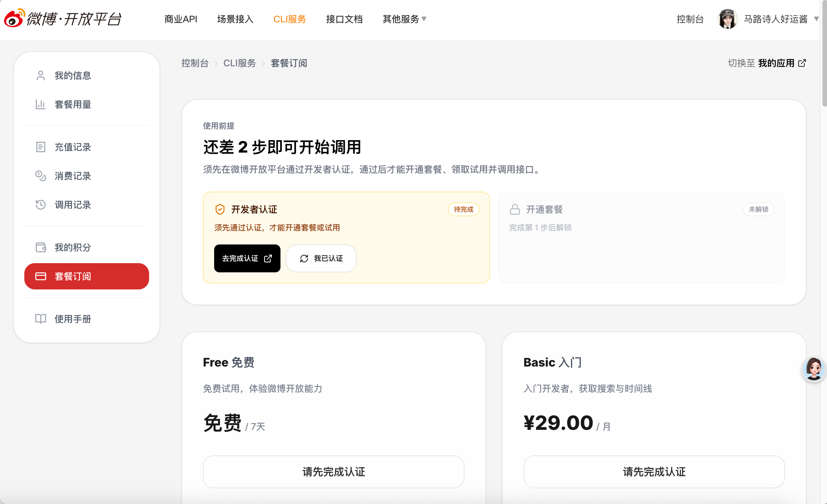The height and width of the screenshot is (504, 827).
Task: Click username 马路诗人好运酱
Action: [776, 19]
